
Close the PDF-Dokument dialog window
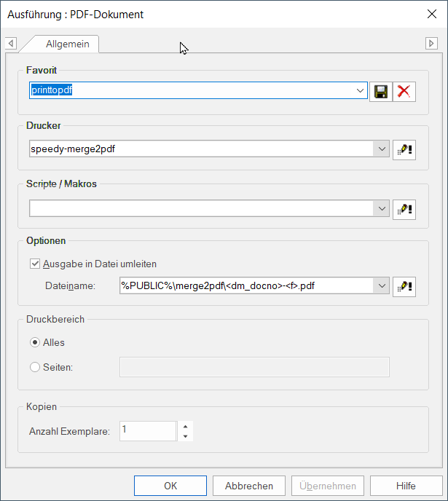pos(431,14)
